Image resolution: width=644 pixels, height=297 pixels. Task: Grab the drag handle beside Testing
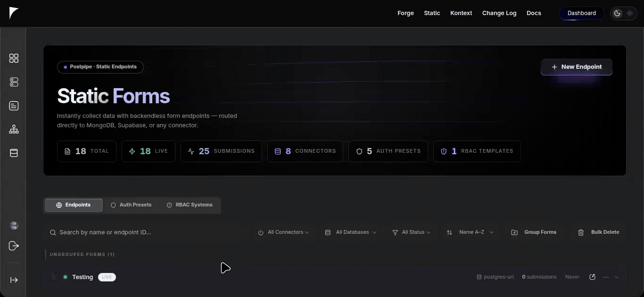53,277
